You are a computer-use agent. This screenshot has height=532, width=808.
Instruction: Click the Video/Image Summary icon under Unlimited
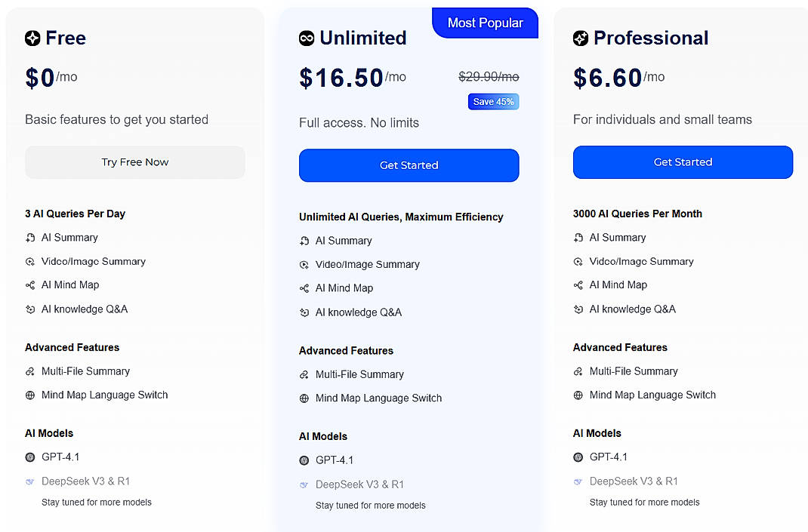[x=306, y=265]
